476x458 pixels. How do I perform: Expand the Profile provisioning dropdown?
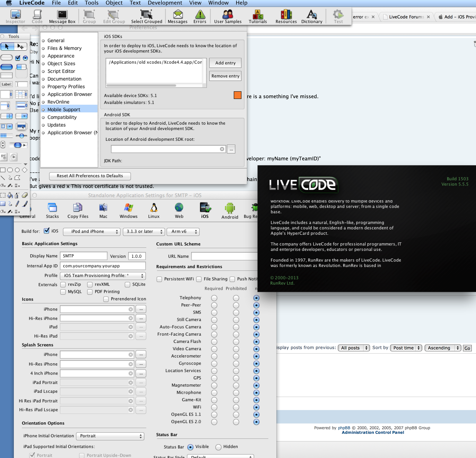point(103,275)
